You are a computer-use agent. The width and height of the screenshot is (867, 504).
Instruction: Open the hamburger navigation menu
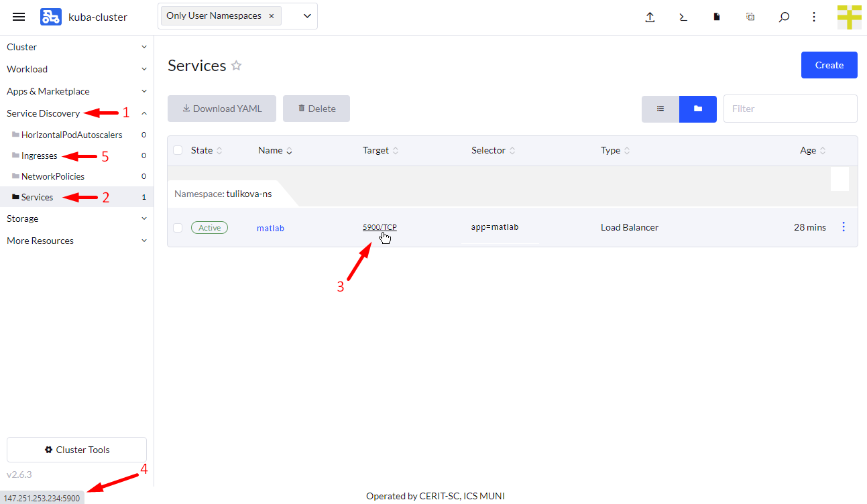pyautogui.click(x=19, y=17)
